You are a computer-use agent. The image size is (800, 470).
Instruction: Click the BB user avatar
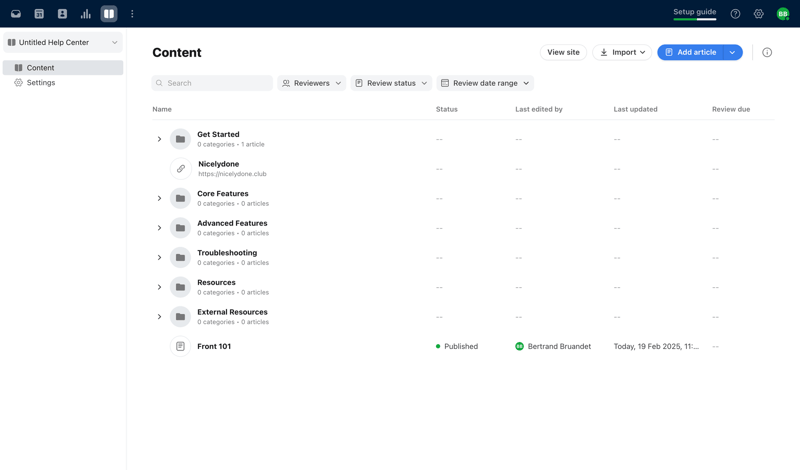coord(783,14)
